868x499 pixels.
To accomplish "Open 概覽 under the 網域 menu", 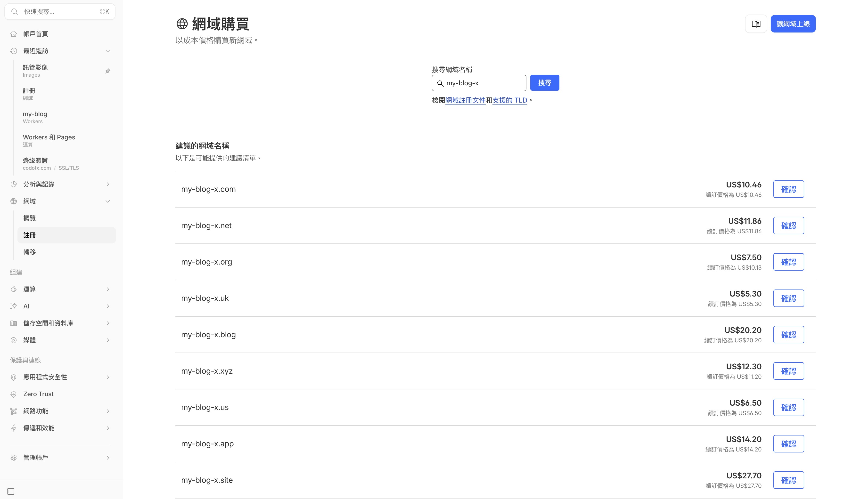I will [29, 218].
